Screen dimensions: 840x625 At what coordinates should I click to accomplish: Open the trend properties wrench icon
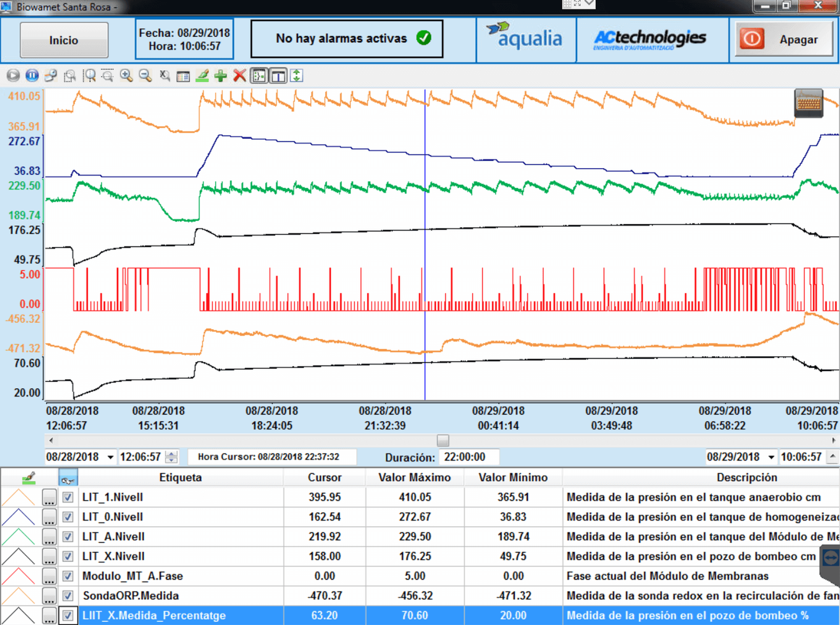click(x=51, y=76)
